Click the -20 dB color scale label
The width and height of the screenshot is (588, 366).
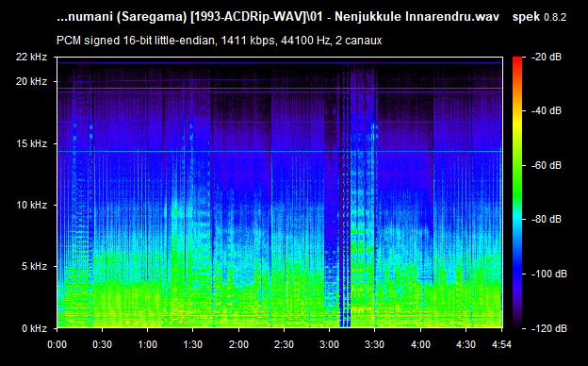pos(547,57)
